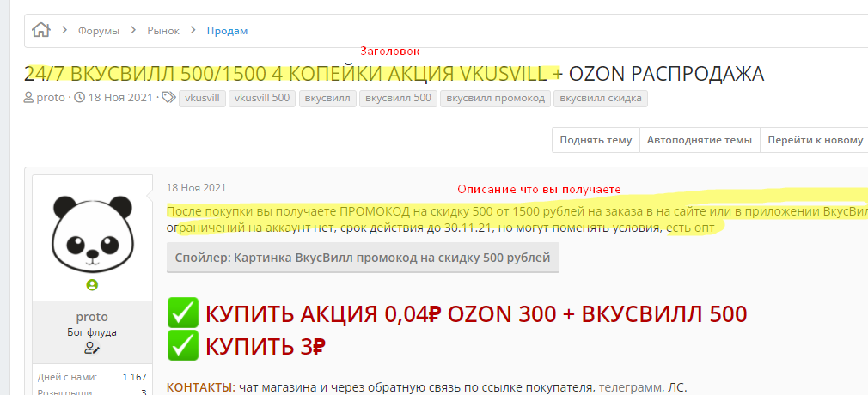Open the panda avatar of proto
This screenshot has width=868, height=395.
click(92, 233)
